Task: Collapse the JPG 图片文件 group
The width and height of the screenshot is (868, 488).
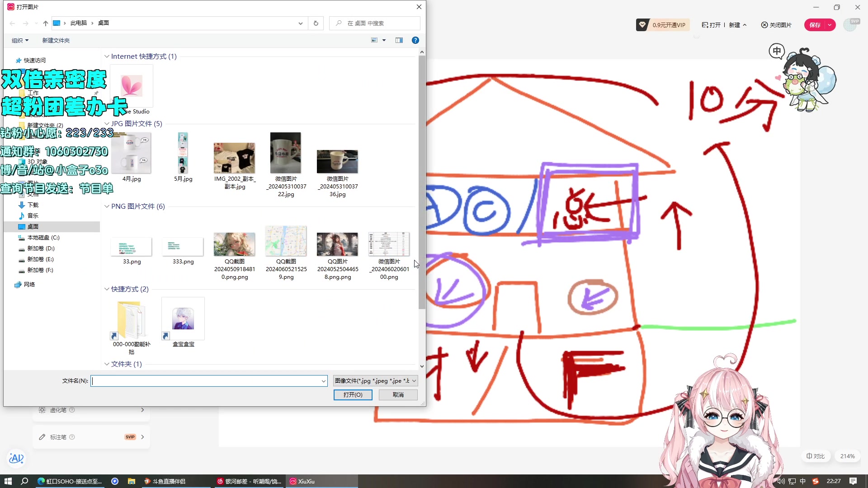Action: tap(107, 124)
